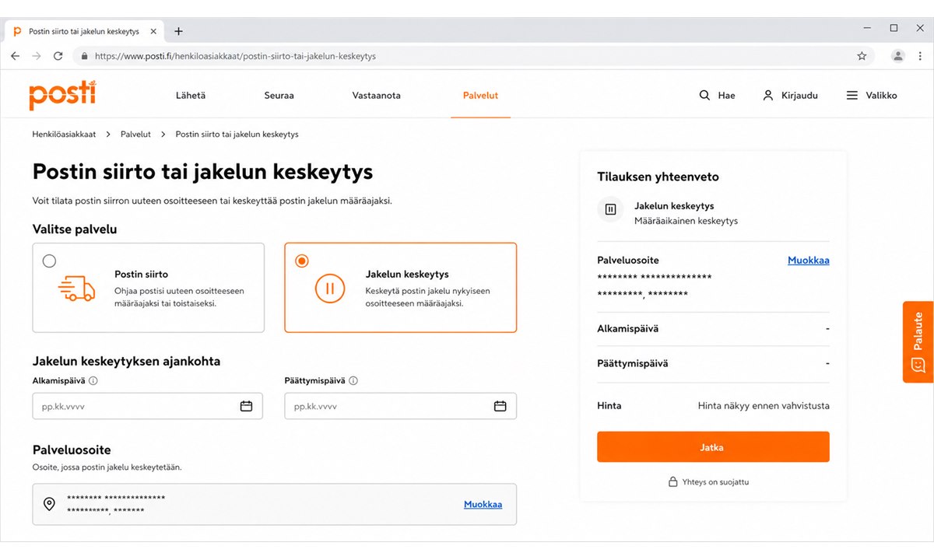Image resolution: width=934 pixels, height=560 pixels.
Task: Click the Jatka continue button
Action: click(x=713, y=447)
